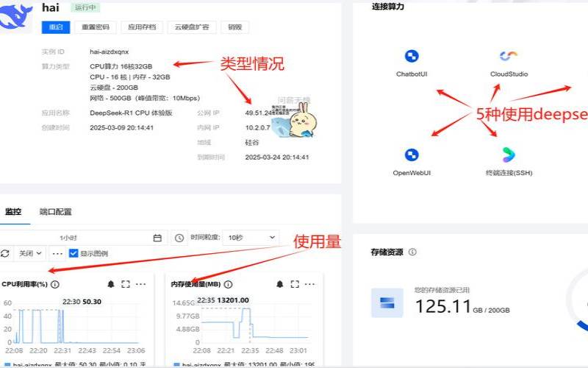Viewport: 588px width, 368px height.
Task: Switch to the 端口配置 port config tab
Action: 56,212
